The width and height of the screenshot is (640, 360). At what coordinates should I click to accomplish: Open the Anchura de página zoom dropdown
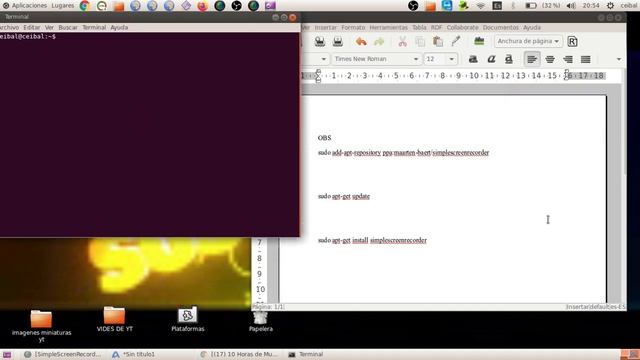528,41
